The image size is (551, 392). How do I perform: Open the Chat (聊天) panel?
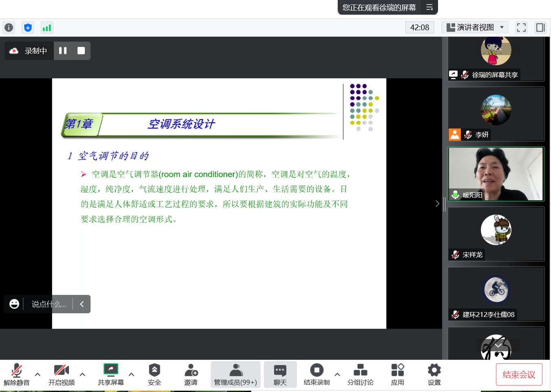(280, 374)
